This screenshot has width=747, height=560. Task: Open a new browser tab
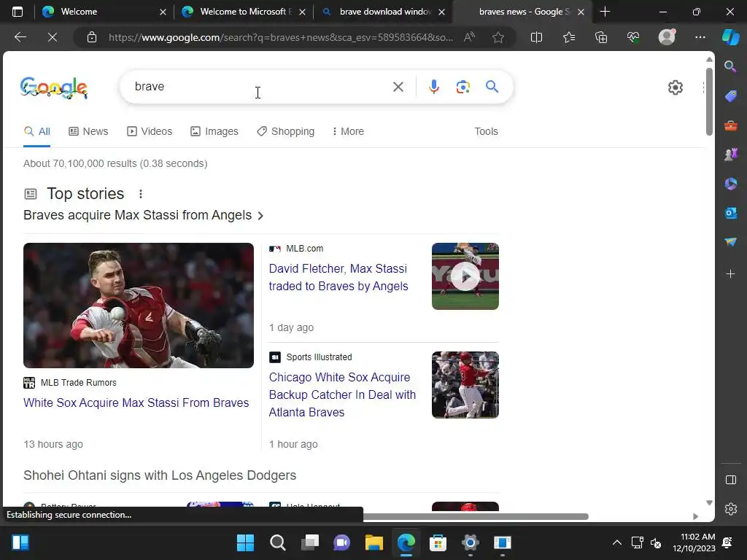point(605,12)
